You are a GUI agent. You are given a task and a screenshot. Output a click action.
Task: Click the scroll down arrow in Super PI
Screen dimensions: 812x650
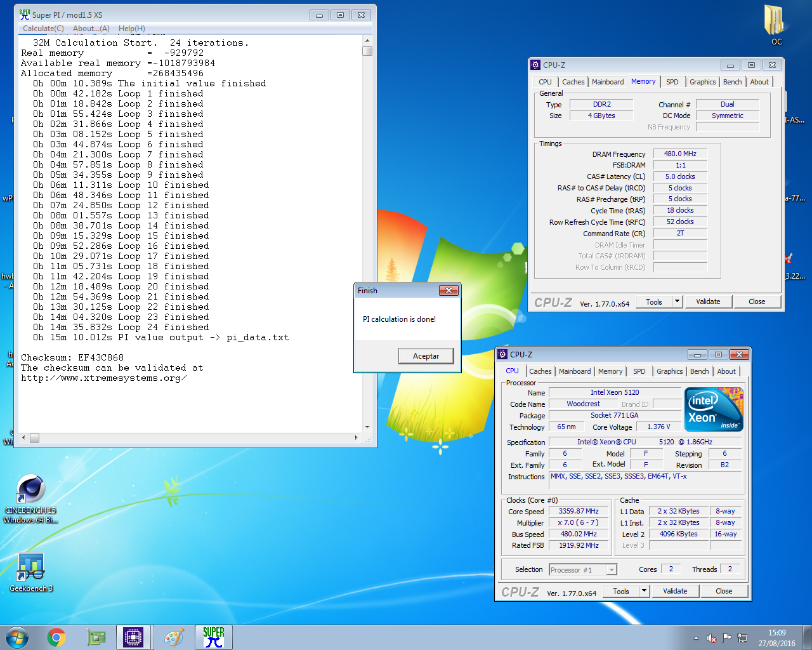pos(367,427)
